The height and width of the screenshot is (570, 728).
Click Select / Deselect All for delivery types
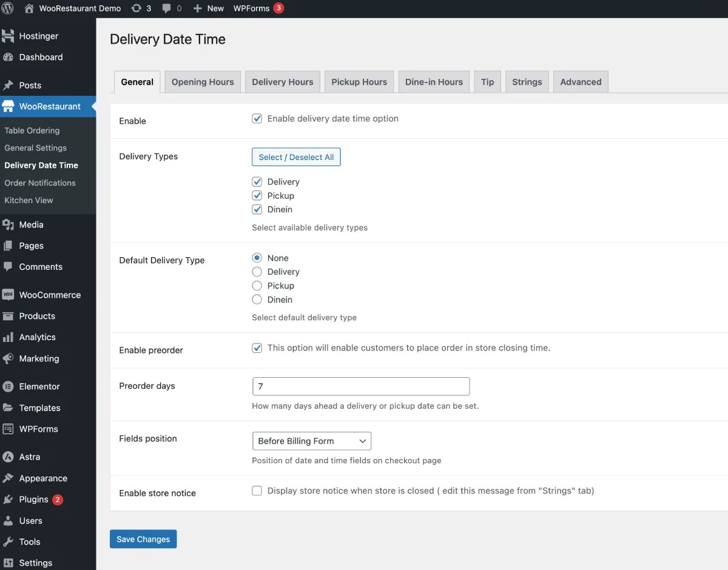point(296,156)
